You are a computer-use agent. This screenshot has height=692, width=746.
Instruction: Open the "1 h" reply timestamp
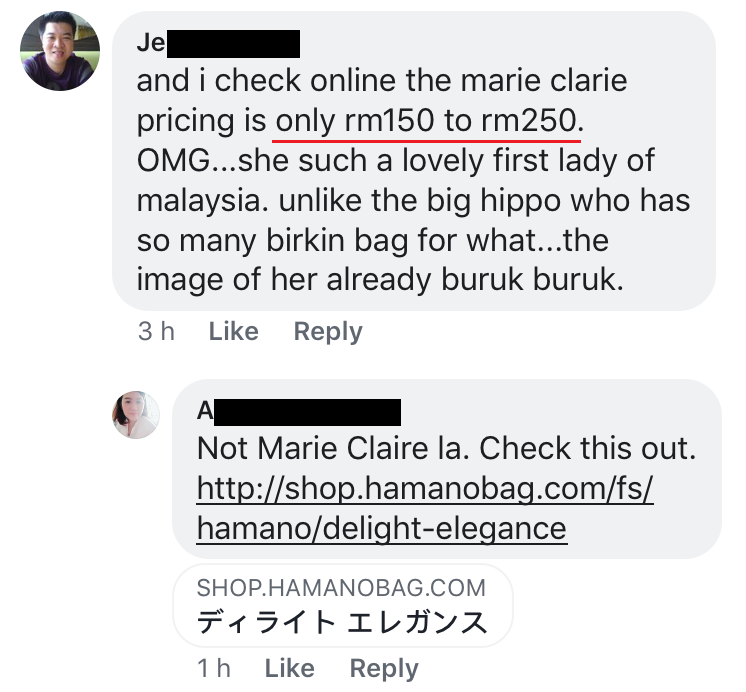pos(213,668)
